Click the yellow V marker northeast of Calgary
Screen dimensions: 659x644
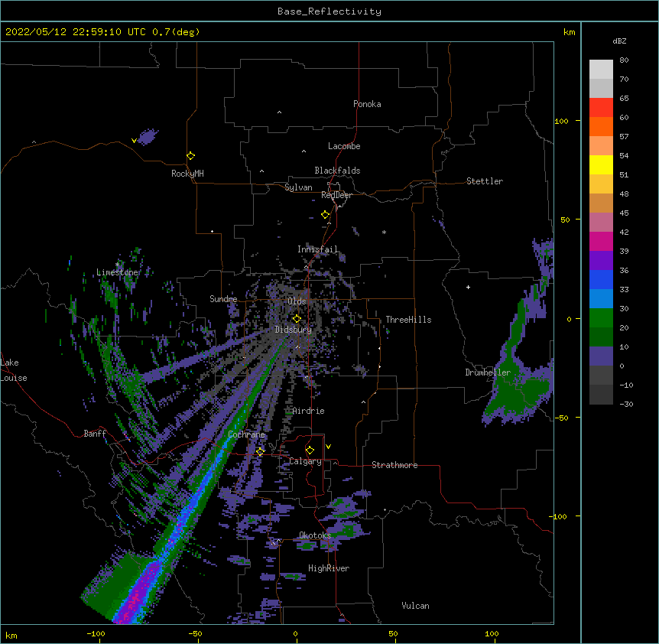click(x=328, y=447)
